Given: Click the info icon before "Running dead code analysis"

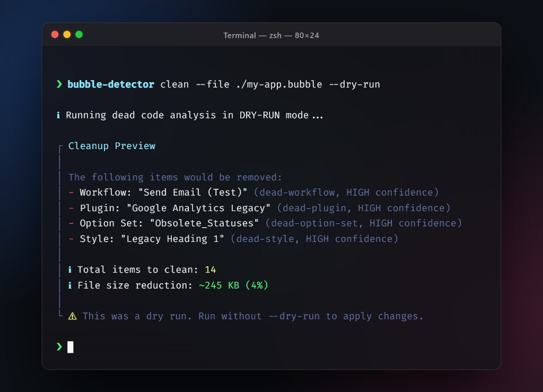Looking at the screenshot, I should point(58,115).
